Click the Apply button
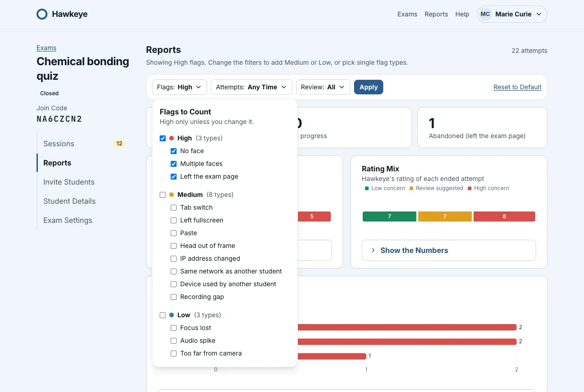The image size is (584, 392). click(x=369, y=87)
